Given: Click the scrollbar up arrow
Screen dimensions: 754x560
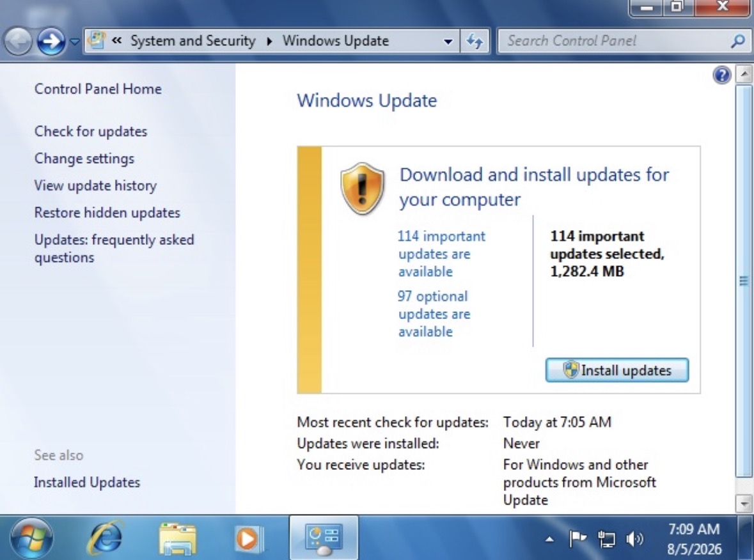Looking at the screenshot, I should tap(744, 74).
